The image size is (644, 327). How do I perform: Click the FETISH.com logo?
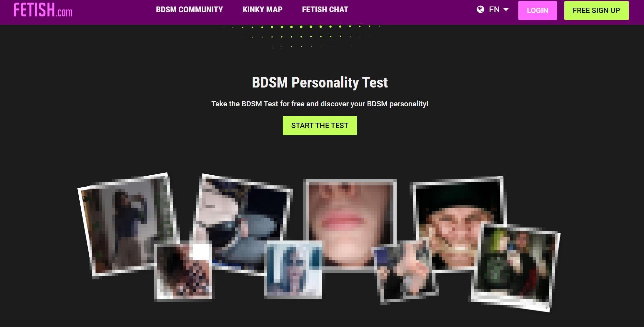click(43, 10)
